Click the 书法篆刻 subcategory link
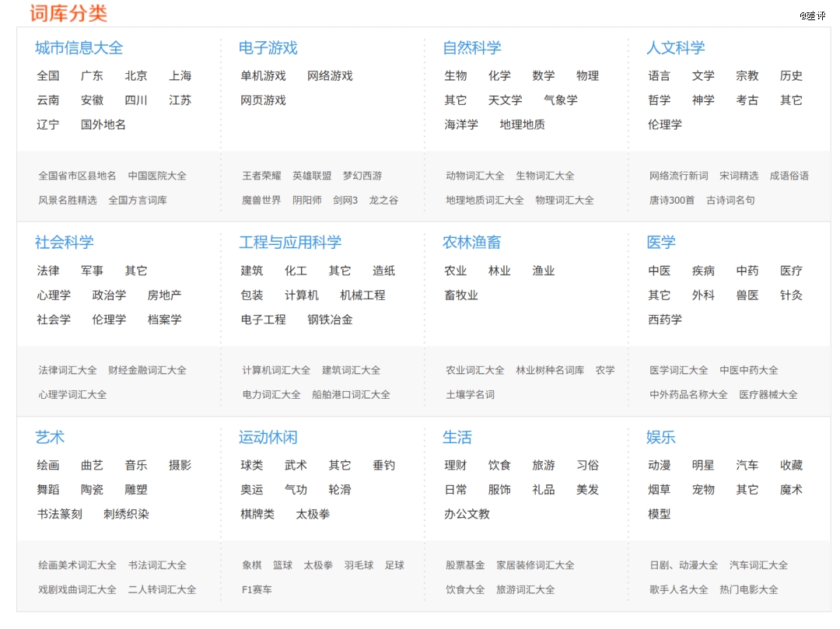The width and height of the screenshot is (840, 629). point(59,514)
